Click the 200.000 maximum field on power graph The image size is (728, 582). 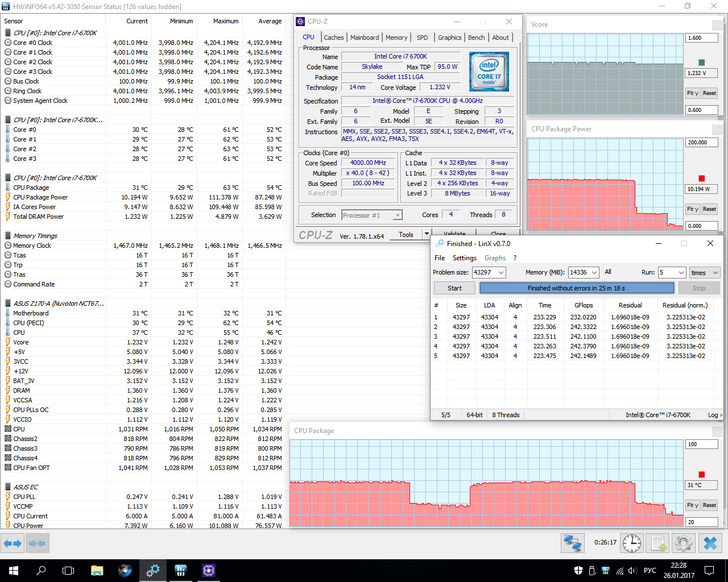point(702,143)
